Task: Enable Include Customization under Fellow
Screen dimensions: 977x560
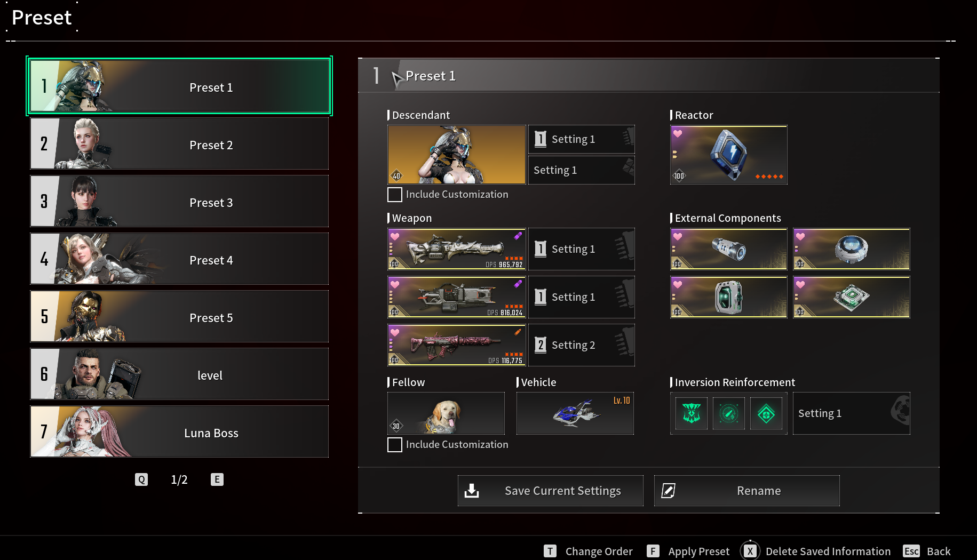Action: pyautogui.click(x=395, y=445)
